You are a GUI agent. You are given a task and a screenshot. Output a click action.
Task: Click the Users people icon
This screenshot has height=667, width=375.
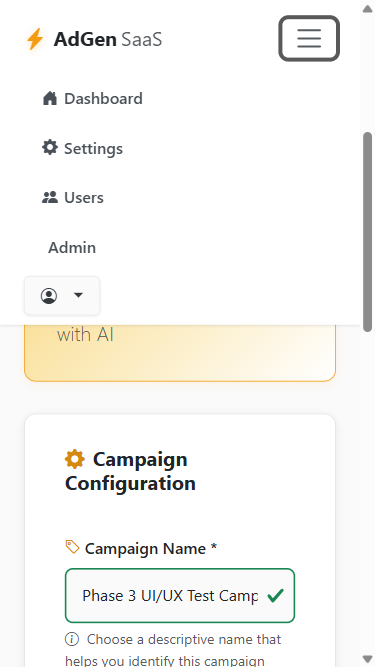click(x=50, y=197)
